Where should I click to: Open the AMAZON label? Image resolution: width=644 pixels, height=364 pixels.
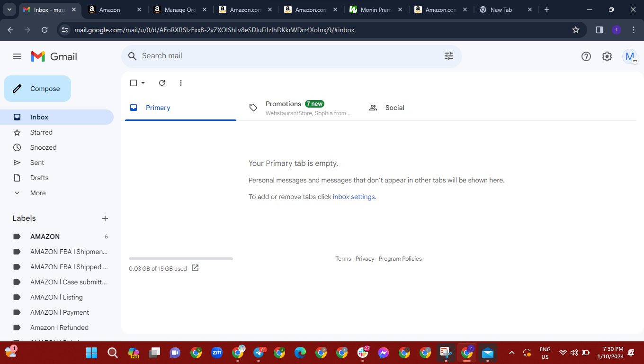click(x=57, y=237)
